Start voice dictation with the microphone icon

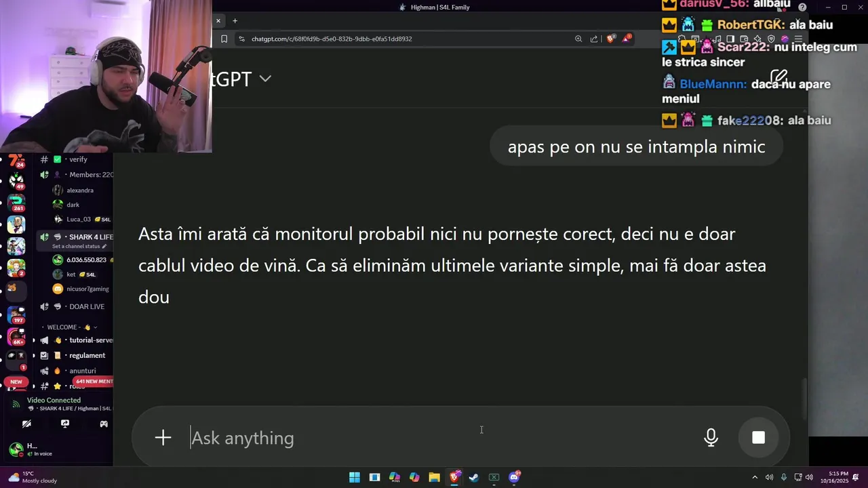(711, 438)
